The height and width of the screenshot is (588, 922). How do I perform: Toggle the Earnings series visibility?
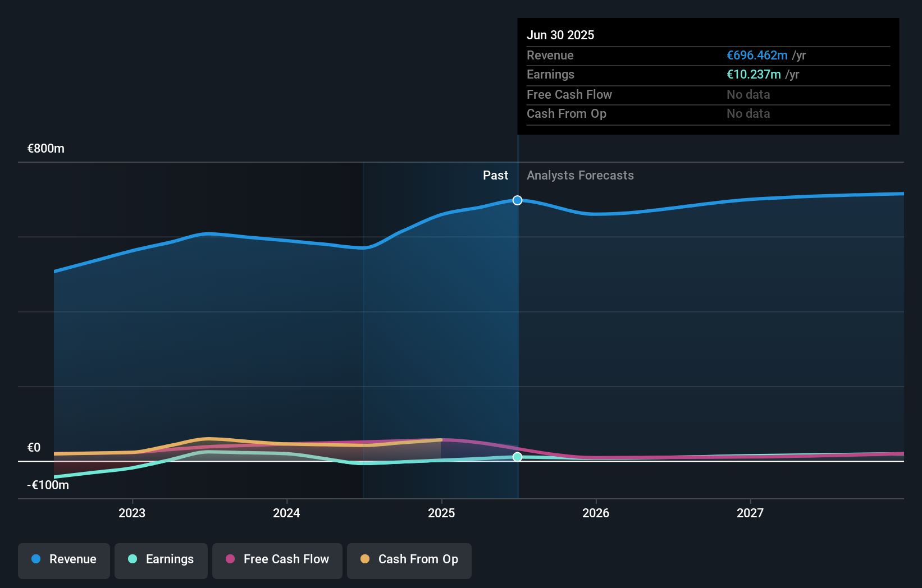tap(161, 560)
